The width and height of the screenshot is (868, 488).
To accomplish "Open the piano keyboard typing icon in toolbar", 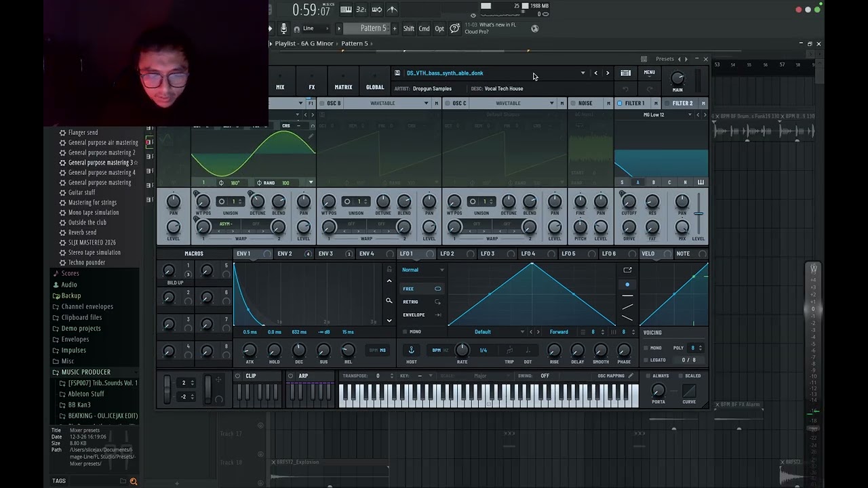I will [346, 9].
